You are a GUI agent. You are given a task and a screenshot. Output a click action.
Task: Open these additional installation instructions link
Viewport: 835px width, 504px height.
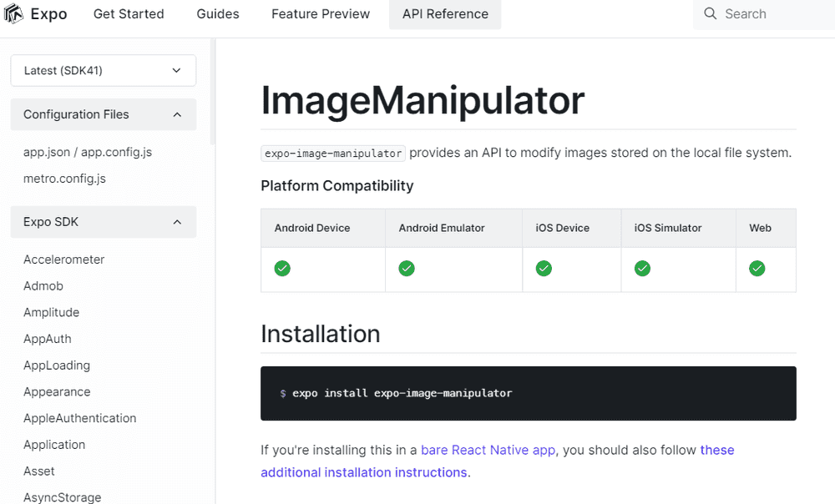(365, 472)
